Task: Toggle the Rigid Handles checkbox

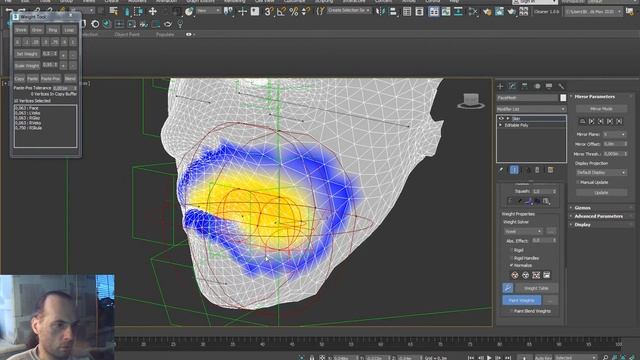Action: [x=511, y=258]
